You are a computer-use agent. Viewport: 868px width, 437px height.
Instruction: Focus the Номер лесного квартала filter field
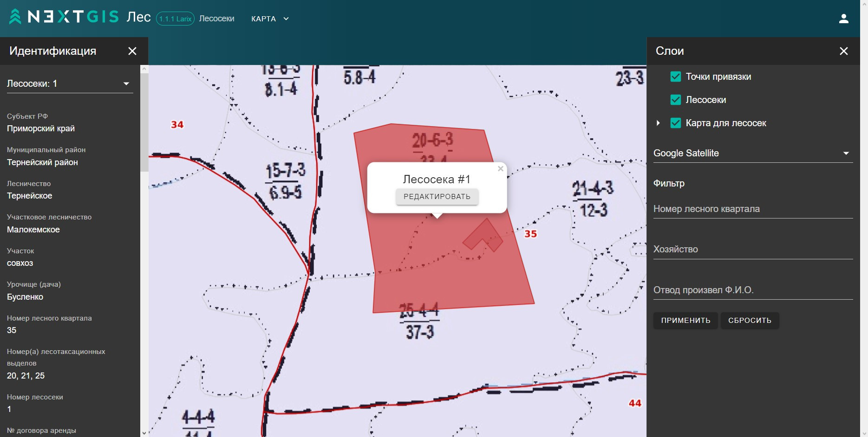pyautogui.click(x=752, y=209)
